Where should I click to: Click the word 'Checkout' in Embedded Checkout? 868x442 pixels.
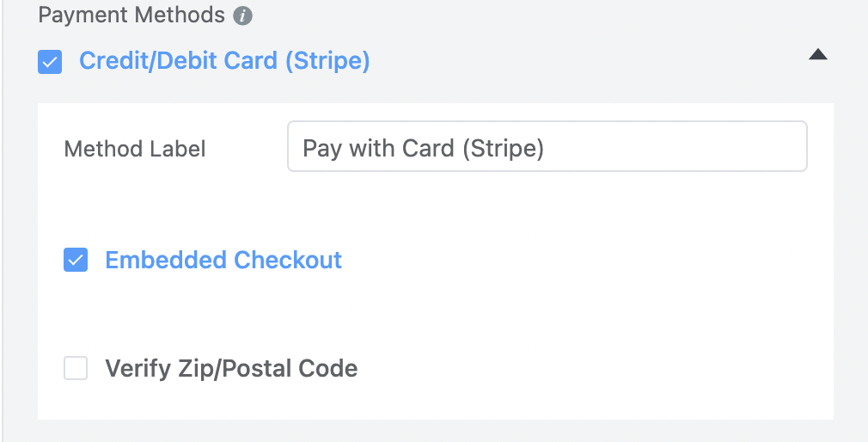tap(287, 260)
